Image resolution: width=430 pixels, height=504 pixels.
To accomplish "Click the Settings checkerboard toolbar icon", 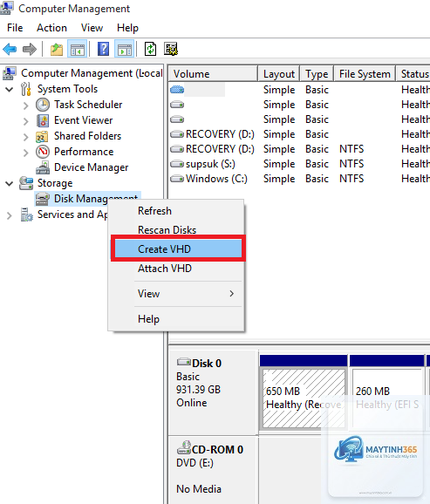I will [x=171, y=49].
